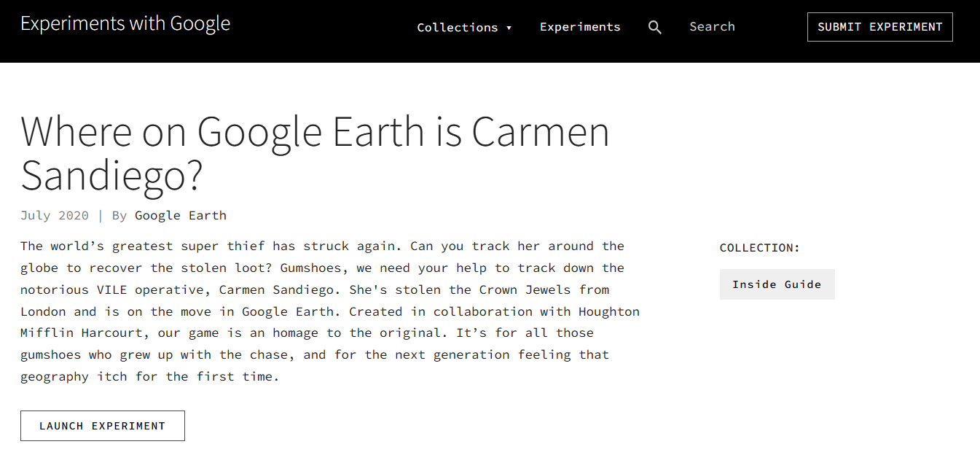Image resolution: width=980 pixels, height=463 pixels.
Task: Click "Houghton" in the description
Action: 609,311
